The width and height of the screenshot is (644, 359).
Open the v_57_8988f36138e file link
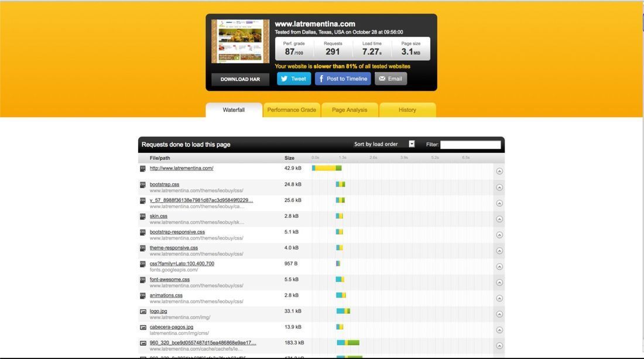tap(201, 200)
